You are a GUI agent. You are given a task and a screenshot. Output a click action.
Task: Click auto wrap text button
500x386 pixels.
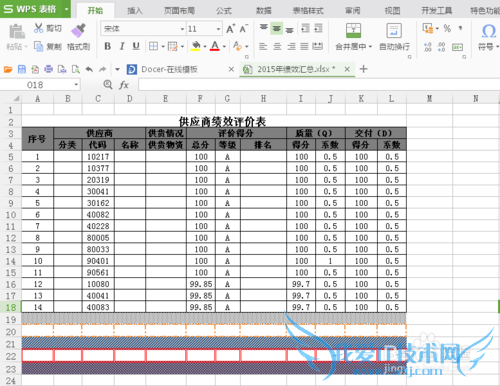(x=394, y=36)
